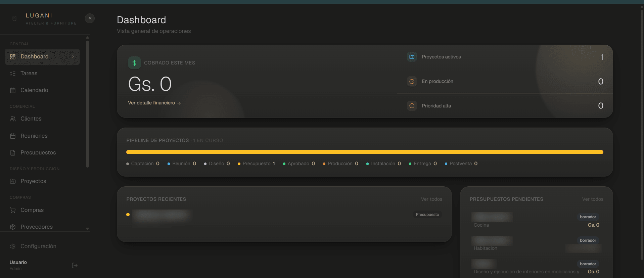Viewport: 644px width, 278px height.
Task: Click sidebar scroll down arrow
Action: pyautogui.click(x=87, y=229)
